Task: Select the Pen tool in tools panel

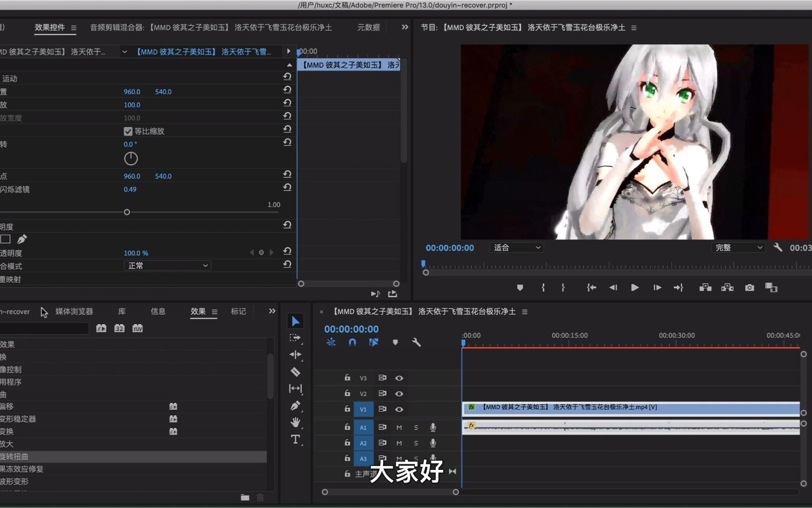Action: tap(296, 405)
